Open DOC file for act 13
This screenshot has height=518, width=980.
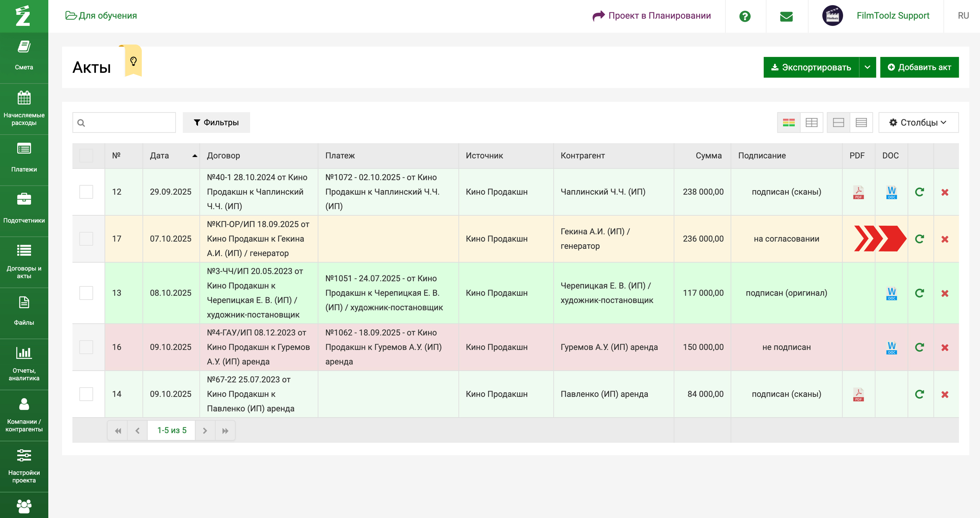tap(891, 293)
